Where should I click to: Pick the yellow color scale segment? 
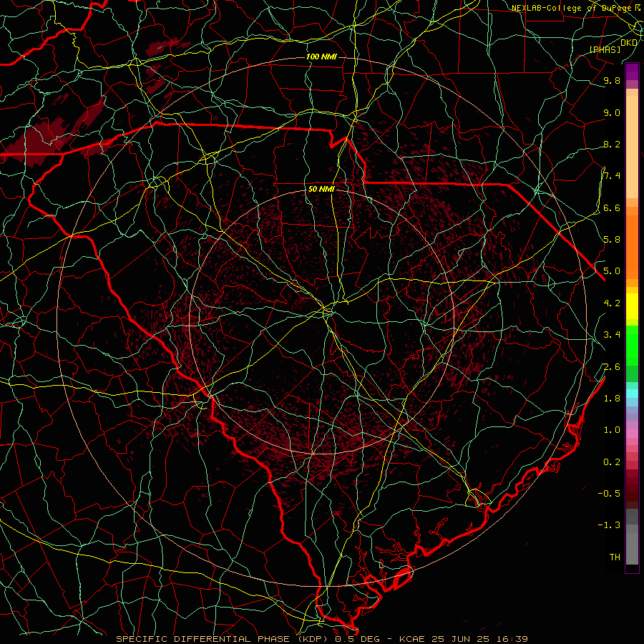(632, 306)
